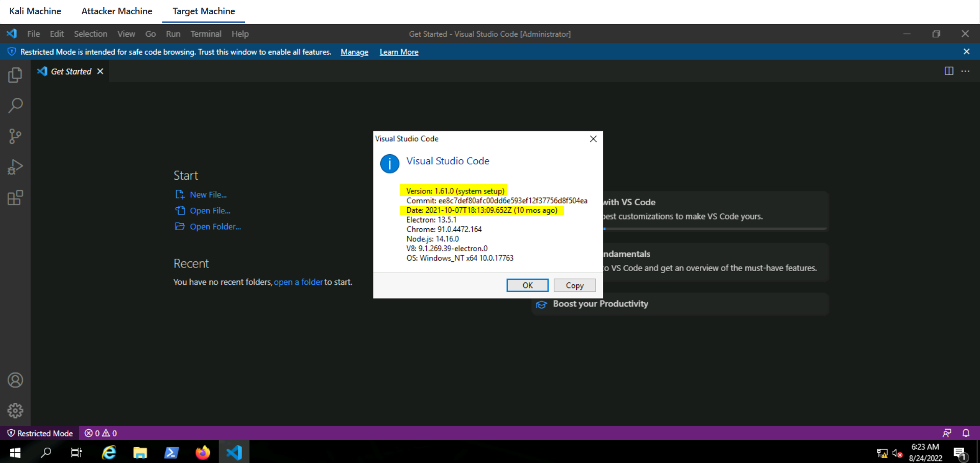Screen dimensions: 980x463
Task: Open Windows taskbar search
Action: pos(46,452)
